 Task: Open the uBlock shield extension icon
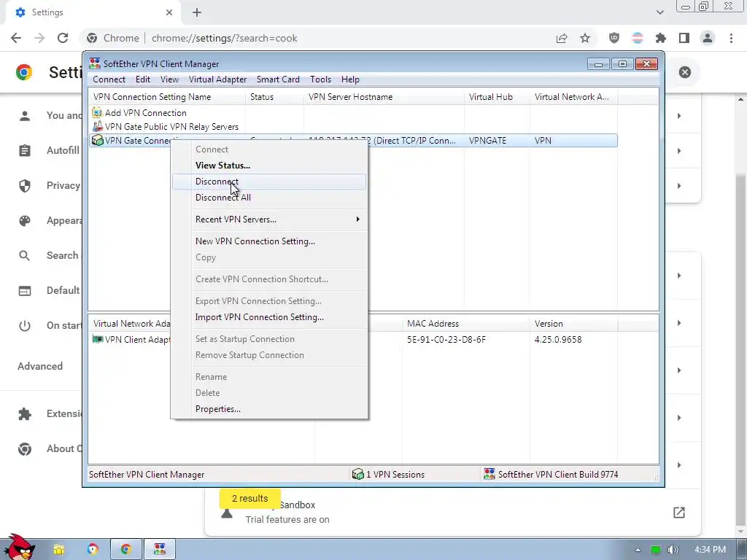click(614, 38)
